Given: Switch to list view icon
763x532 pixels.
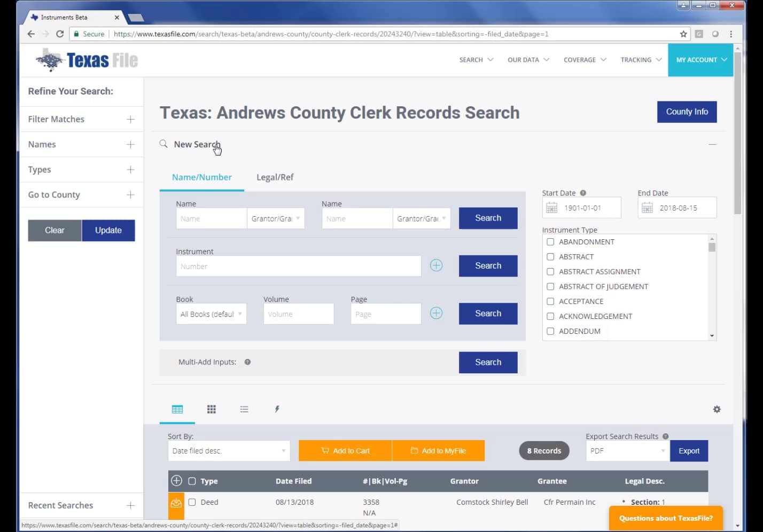Looking at the screenshot, I should pos(244,409).
